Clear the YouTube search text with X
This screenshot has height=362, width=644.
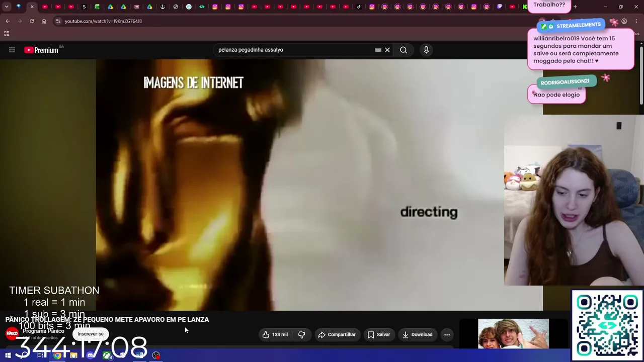click(387, 50)
